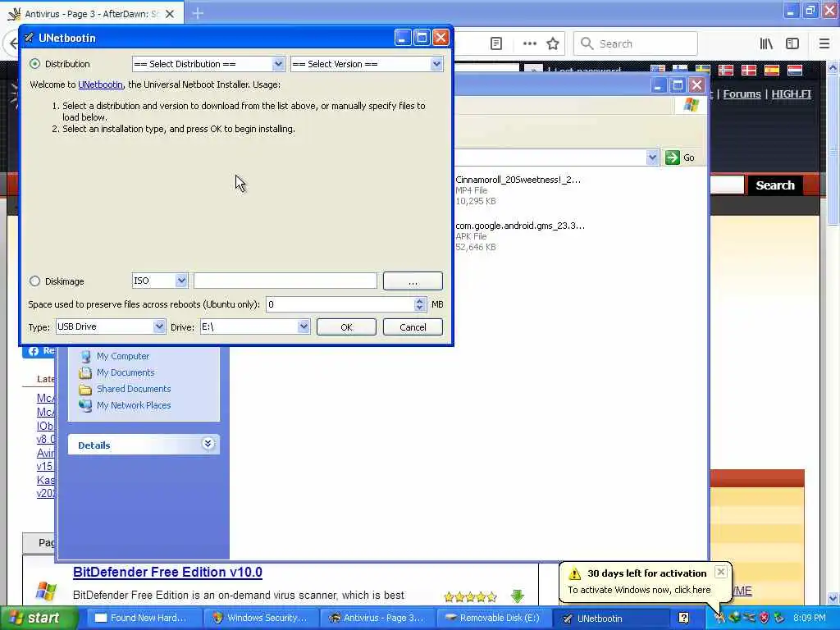Click green download arrow for BitDefender
Viewport: 840px width, 630px height.
517,596
